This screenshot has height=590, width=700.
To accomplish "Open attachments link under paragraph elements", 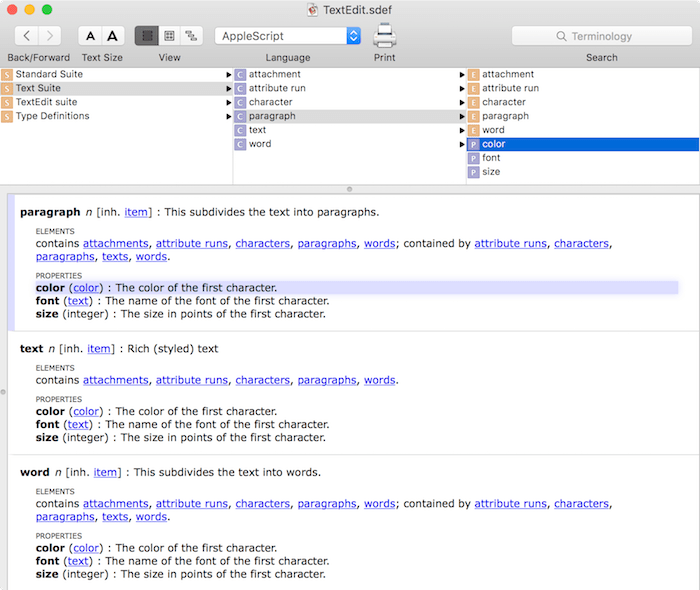I will pyautogui.click(x=116, y=243).
